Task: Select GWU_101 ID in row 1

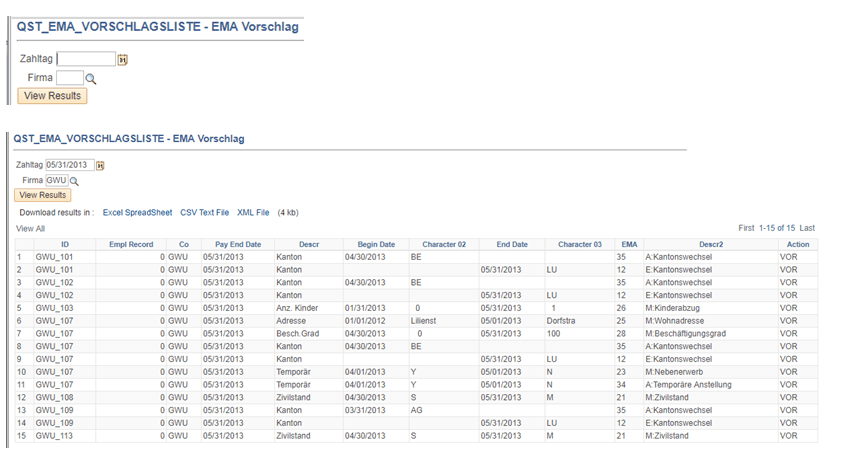Action: coord(54,257)
